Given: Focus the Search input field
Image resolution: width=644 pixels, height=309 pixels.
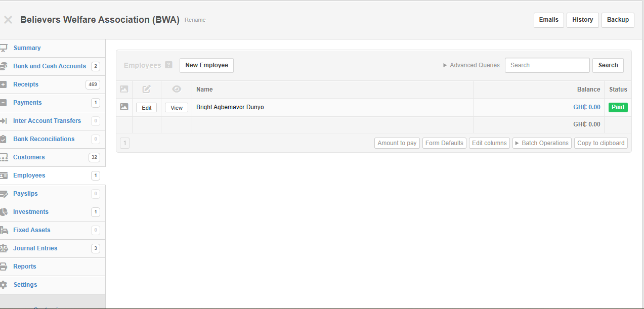Looking at the screenshot, I should pos(547,65).
